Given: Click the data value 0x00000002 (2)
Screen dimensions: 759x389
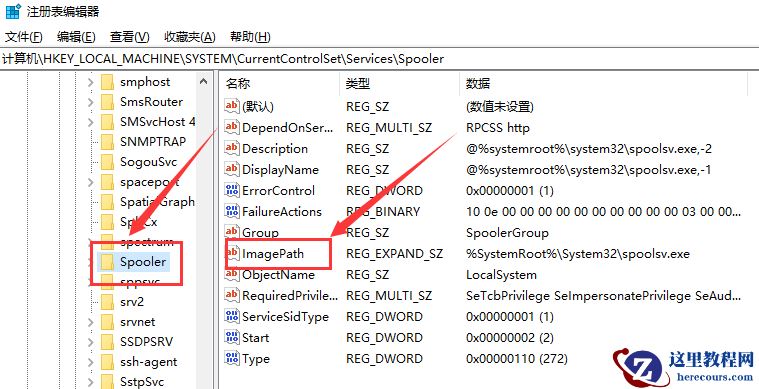Looking at the screenshot, I should [x=510, y=338].
